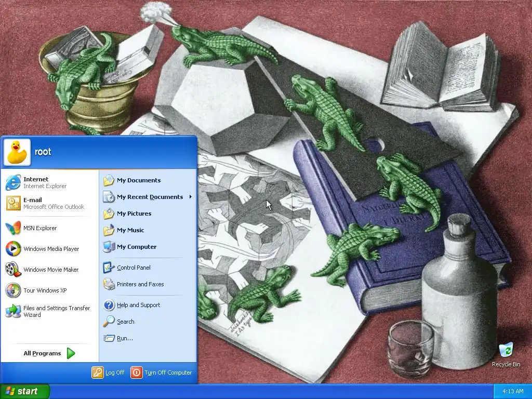Open Windows Media Player icon
This screenshot has width=532, height=399.
[x=13, y=249]
